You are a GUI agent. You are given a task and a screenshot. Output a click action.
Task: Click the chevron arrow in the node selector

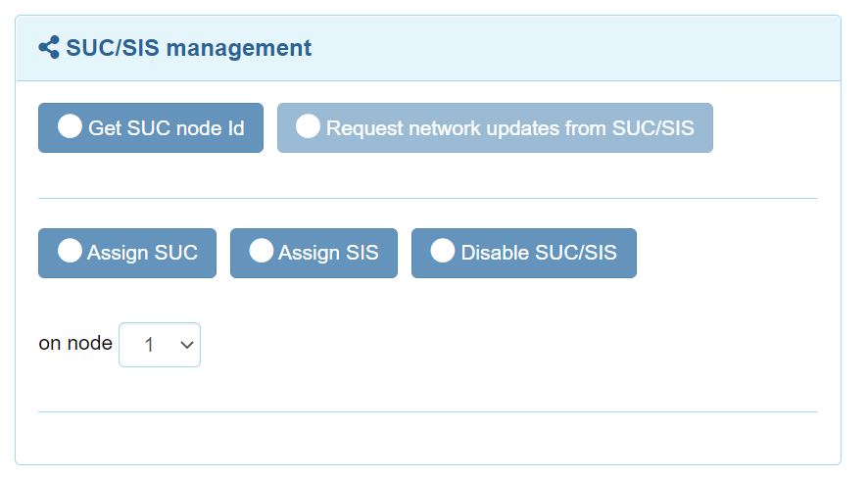coord(188,345)
